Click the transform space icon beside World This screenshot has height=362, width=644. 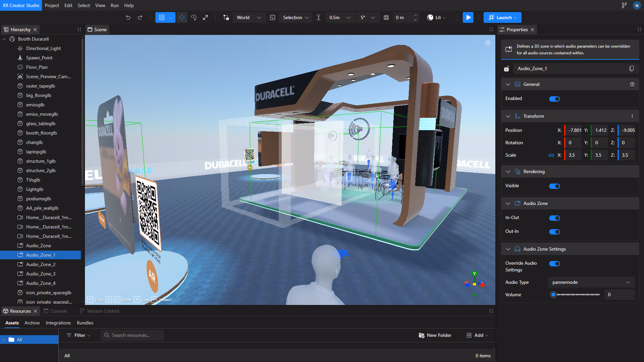click(226, 17)
